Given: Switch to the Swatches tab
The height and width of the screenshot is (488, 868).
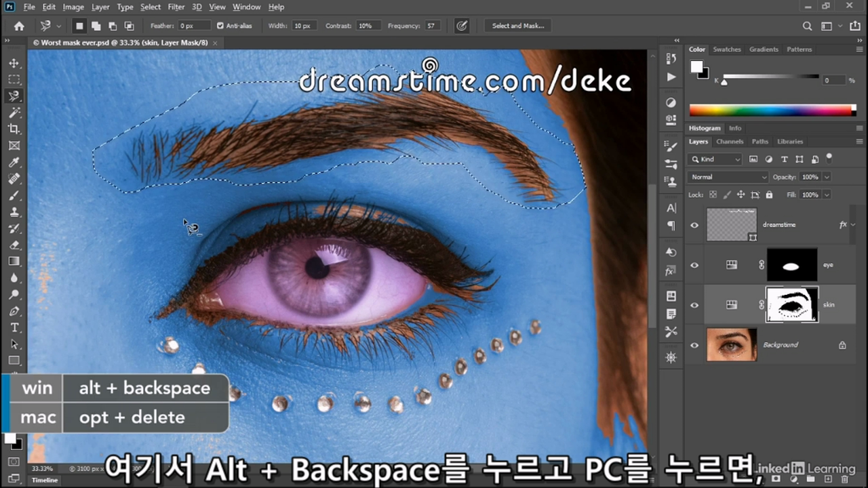Looking at the screenshot, I should 727,49.
